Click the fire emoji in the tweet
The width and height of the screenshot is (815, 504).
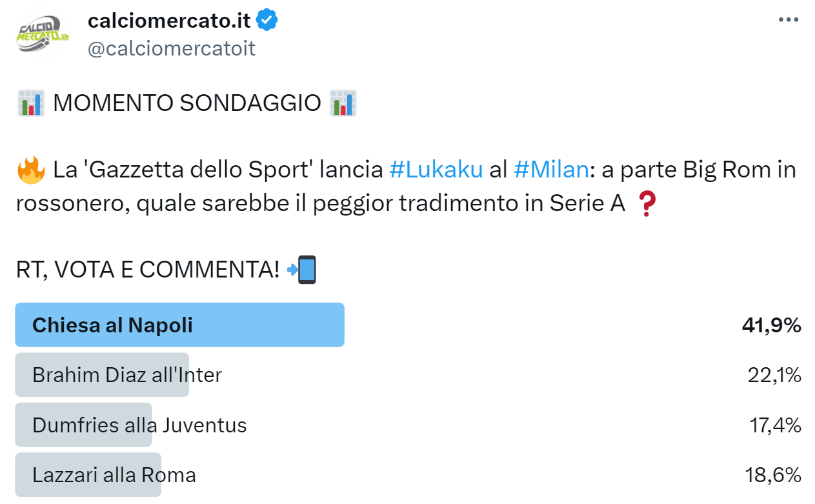point(31,170)
